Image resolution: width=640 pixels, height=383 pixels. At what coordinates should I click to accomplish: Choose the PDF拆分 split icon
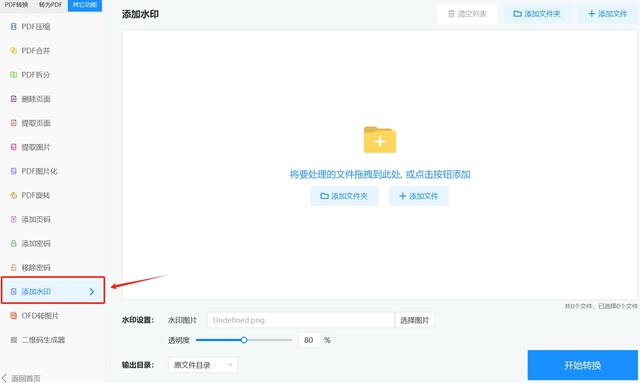13,75
